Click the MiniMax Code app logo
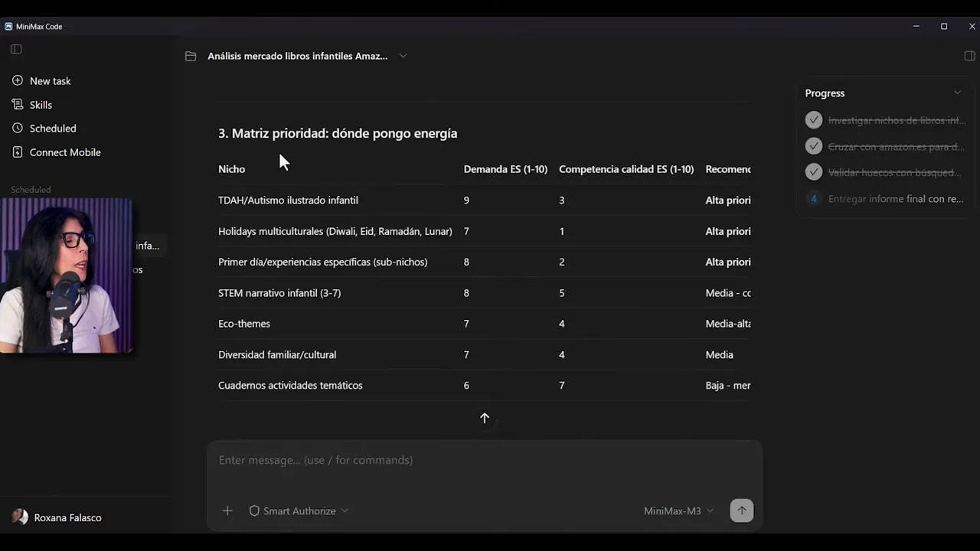This screenshot has height=551, width=980. point(8,26)
